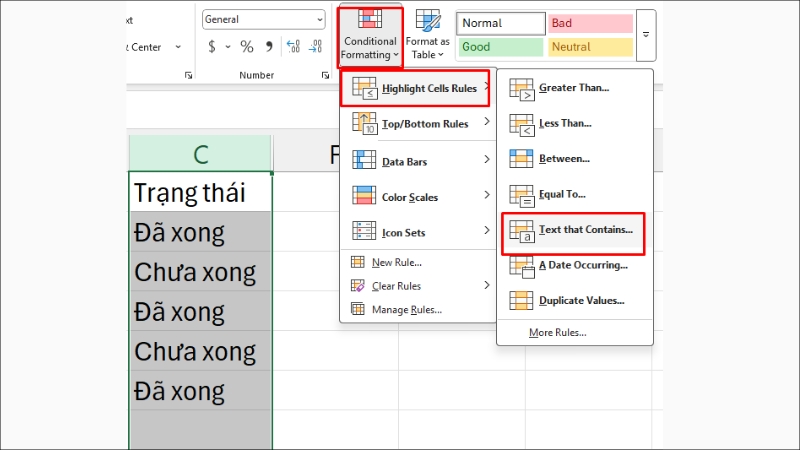Open Data Bars submenu

(x=418, y=161)
